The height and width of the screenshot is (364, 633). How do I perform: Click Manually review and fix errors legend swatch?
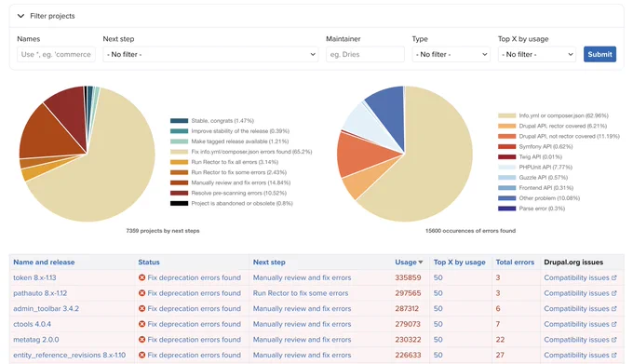click(x=180, y=182)
